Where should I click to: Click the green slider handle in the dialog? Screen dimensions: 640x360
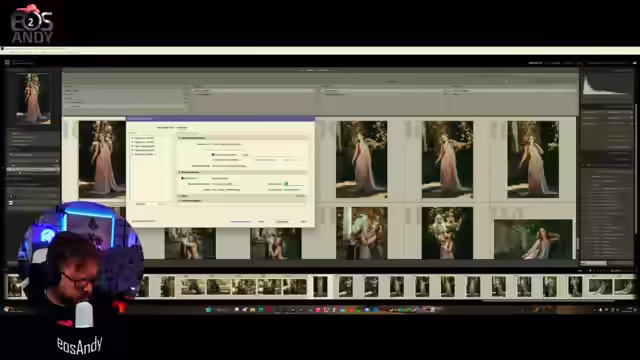286,184
